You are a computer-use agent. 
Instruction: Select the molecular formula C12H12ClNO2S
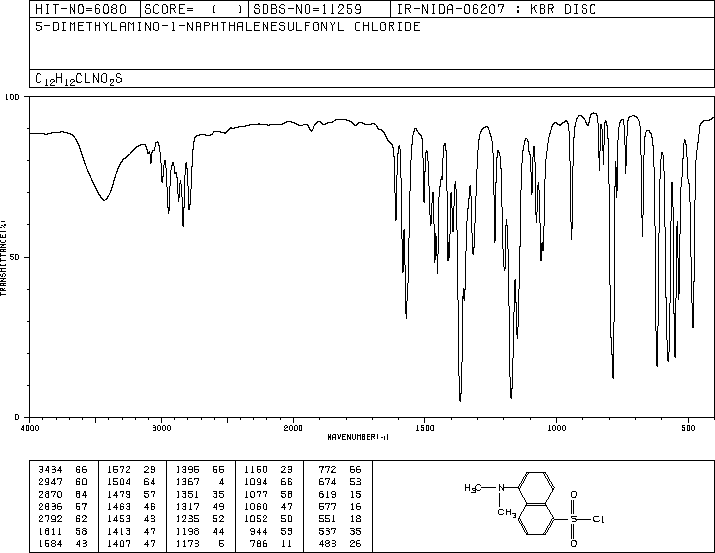pos(79,79)
